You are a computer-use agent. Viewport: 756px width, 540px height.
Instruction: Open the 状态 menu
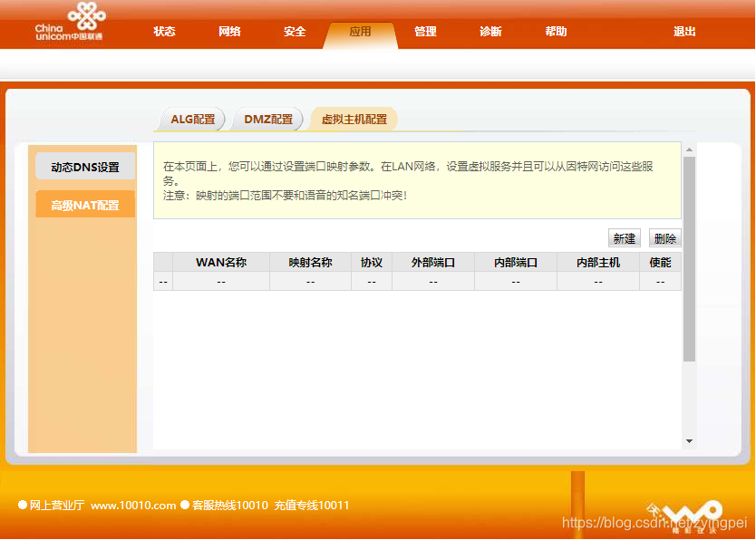pyautogui.click(x=164, y=32)
